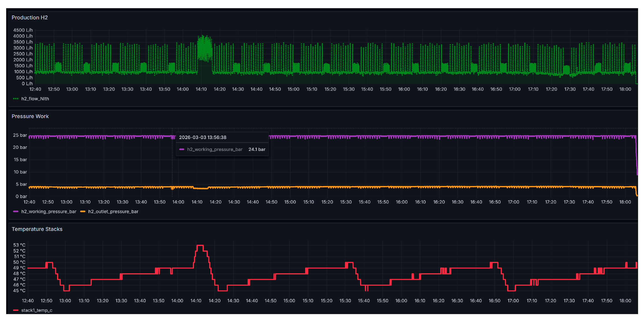Image resolution: width=644 pixels, height=320 pixels.
Task: Click green color swatch of h2_flow_Nlth
Action: pyautogui.click(x=16, y=99)
